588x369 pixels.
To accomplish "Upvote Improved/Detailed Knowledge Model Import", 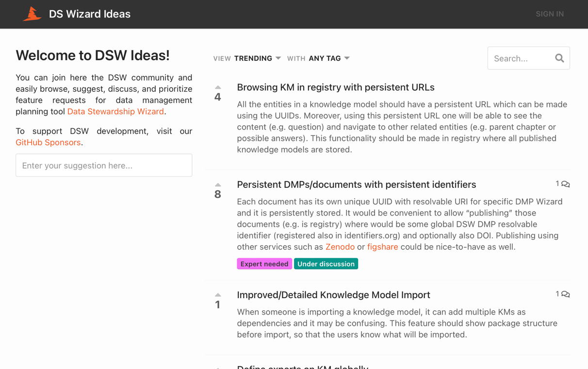I will point(218,295).
